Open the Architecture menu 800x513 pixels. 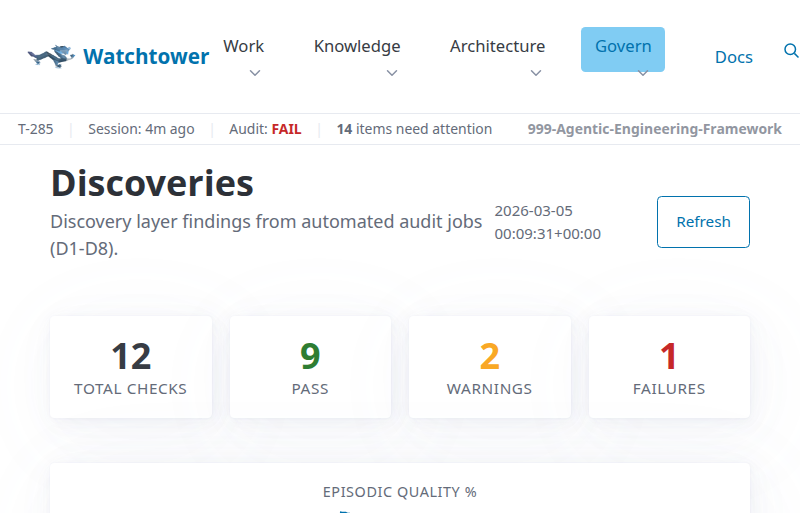tap(497, 46)
